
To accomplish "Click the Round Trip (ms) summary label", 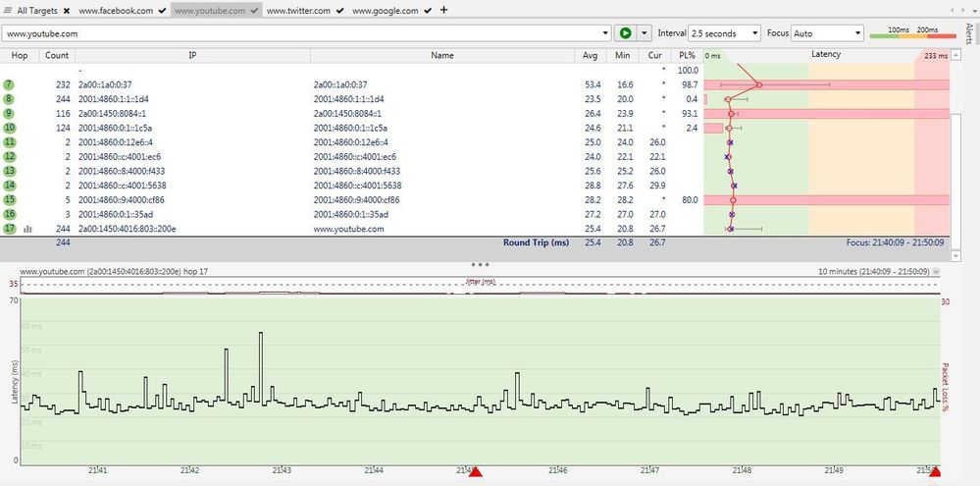I will (537, 243).
